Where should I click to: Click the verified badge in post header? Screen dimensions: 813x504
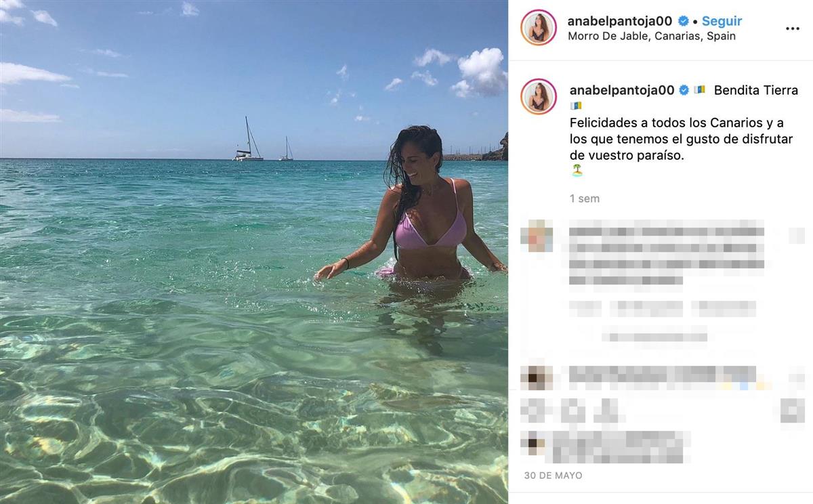[x=684, y=22]
